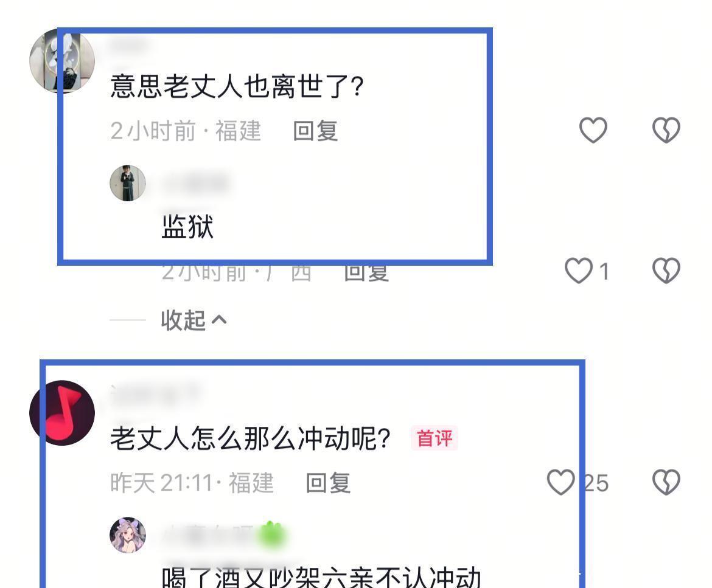Select the comment text '老丈人怎么那么冲动呢?'
Viewport: 712px width, 588px height.
[250, 439]
